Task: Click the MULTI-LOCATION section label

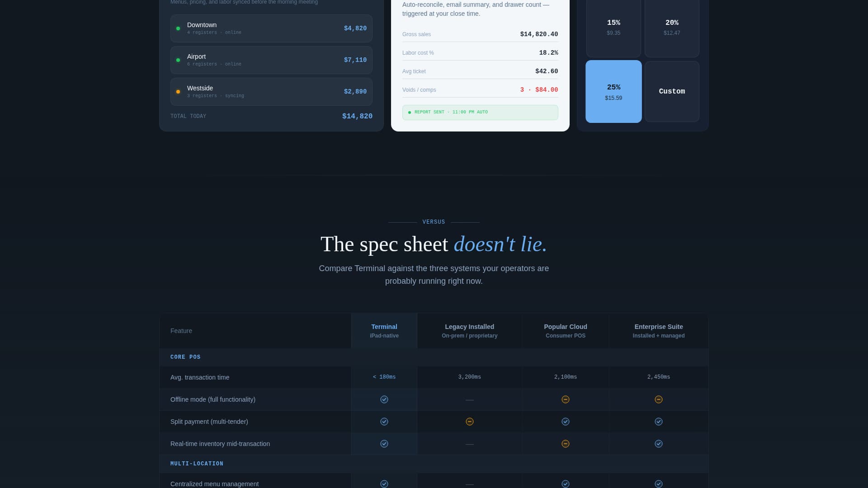Action: tap(197, 464)
